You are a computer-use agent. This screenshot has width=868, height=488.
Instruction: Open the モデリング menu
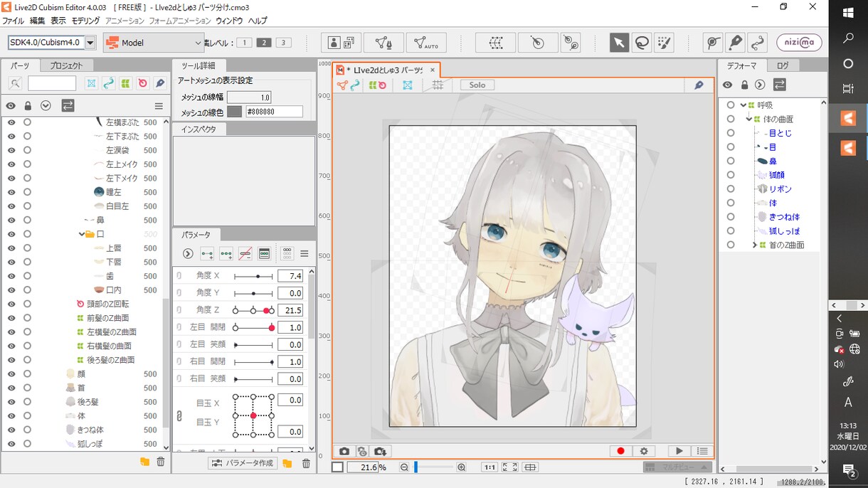coord(85,21)
